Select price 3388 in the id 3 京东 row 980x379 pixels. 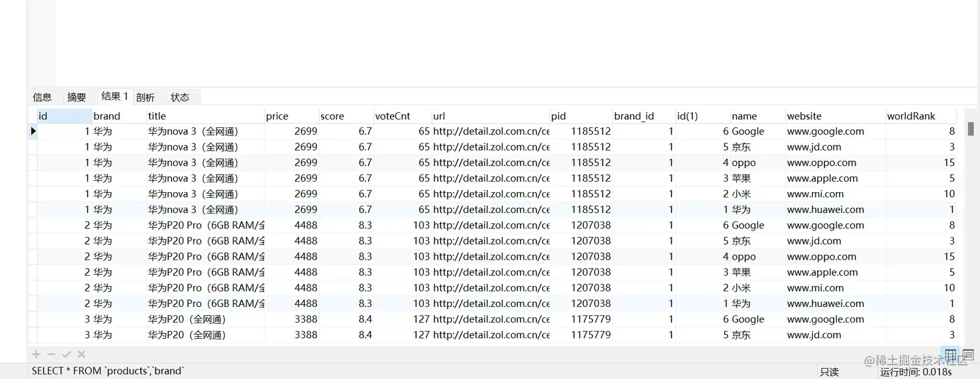pos(292,335)
